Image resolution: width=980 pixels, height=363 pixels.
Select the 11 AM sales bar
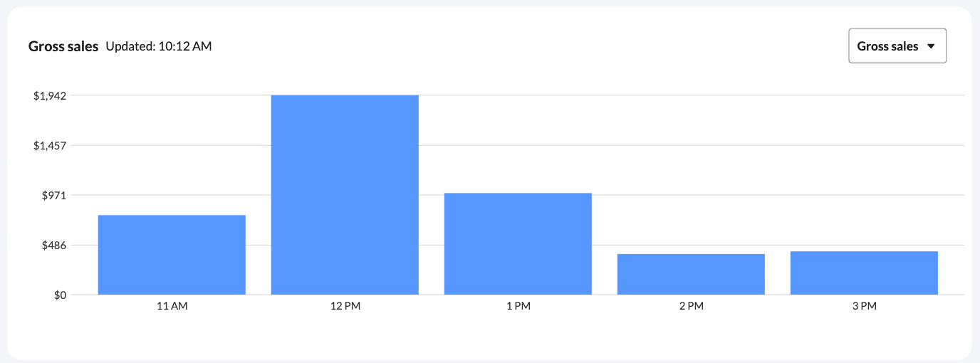[x=172, y=255]
